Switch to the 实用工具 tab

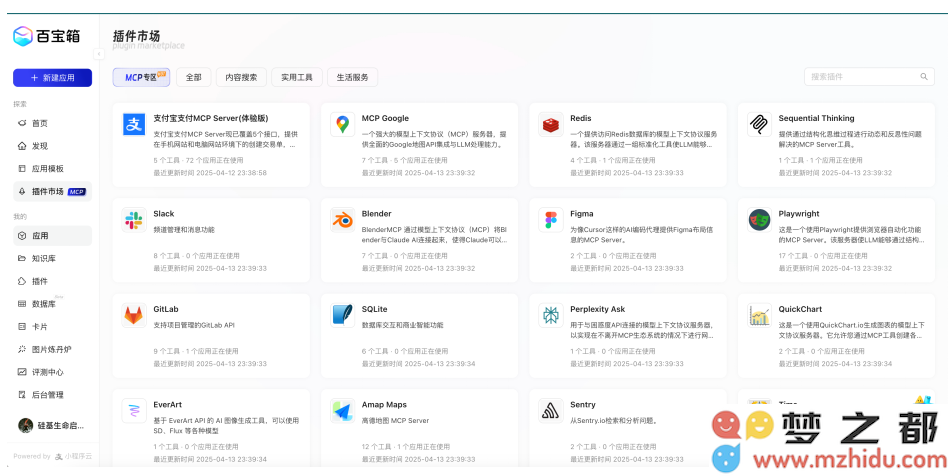(x=297, y=78)
